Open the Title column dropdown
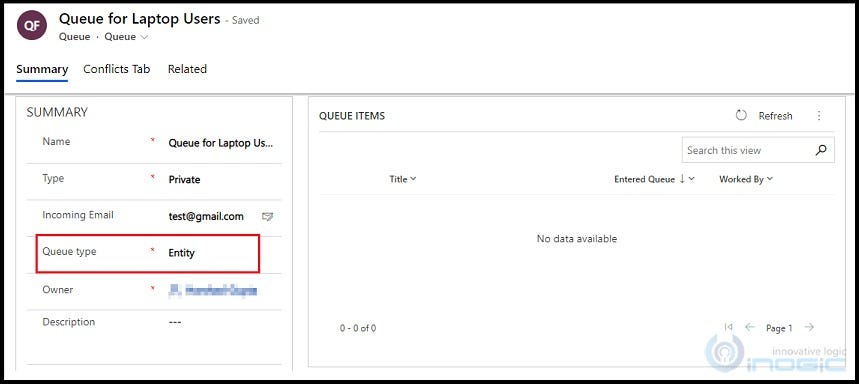This screenshot has width=859, height=384. 413,179
